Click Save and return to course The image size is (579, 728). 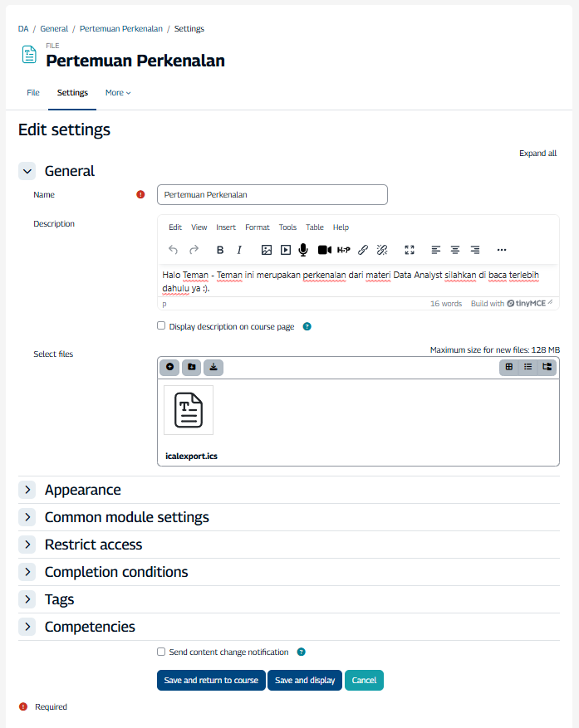click(211, 681)
